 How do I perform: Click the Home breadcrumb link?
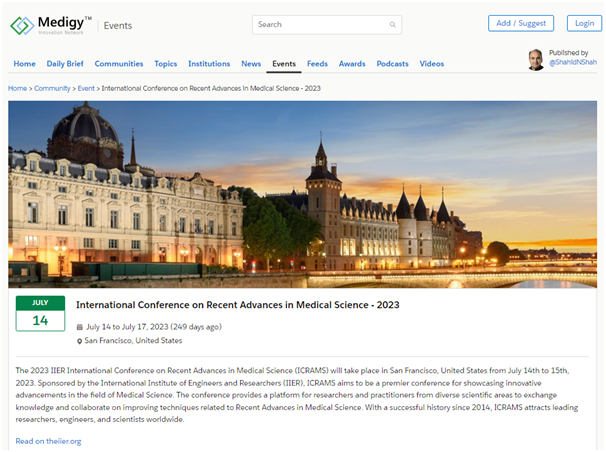click(x=17, y=88)
